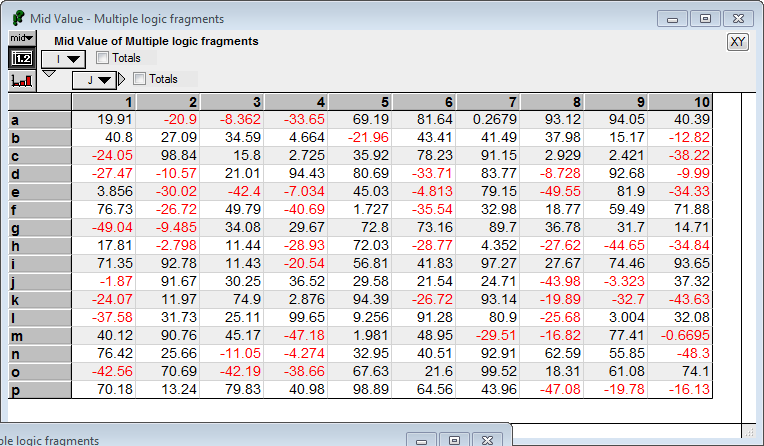Click cell value 3.856

point(115,192)
